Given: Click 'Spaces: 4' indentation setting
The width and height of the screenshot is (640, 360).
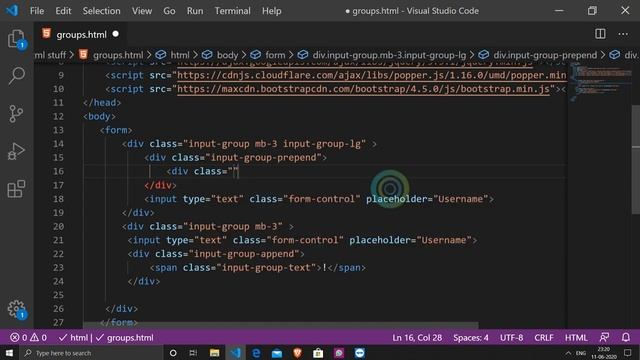Looking at the screenshot, I should [x=471, y=338].
